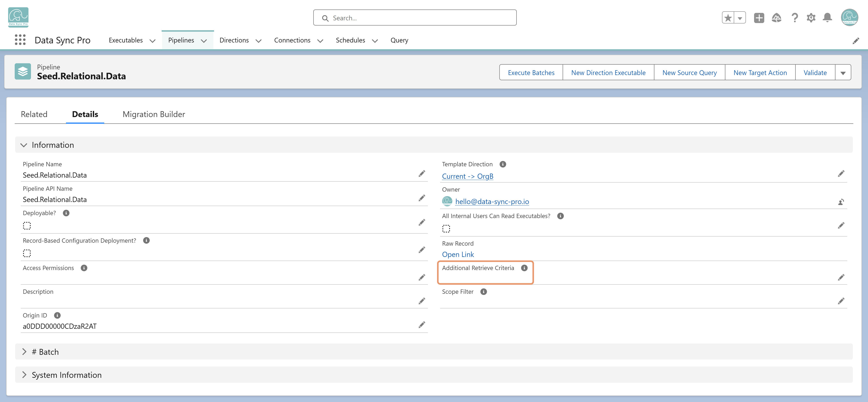
Task: Click the New Source Query button
Action: point(689,73)
